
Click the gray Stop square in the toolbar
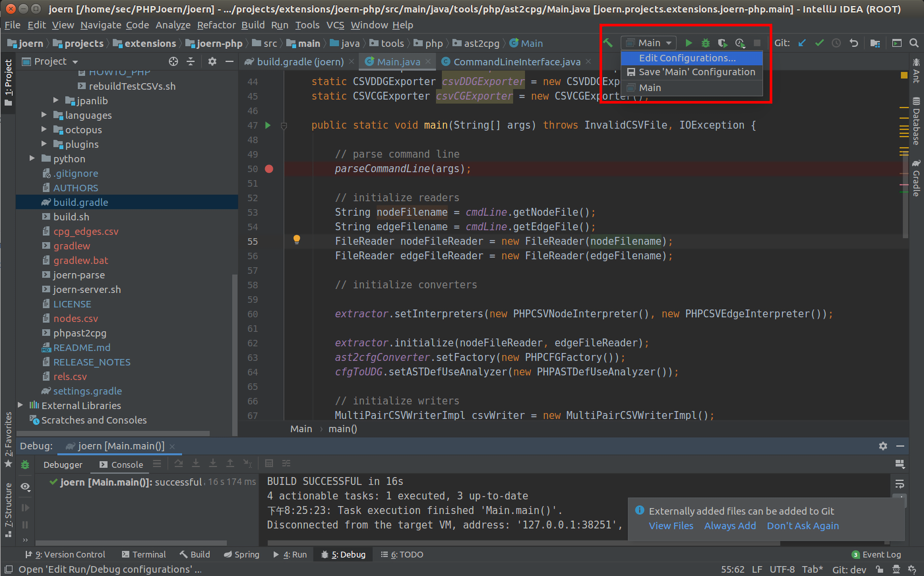(x=757, y=43)
